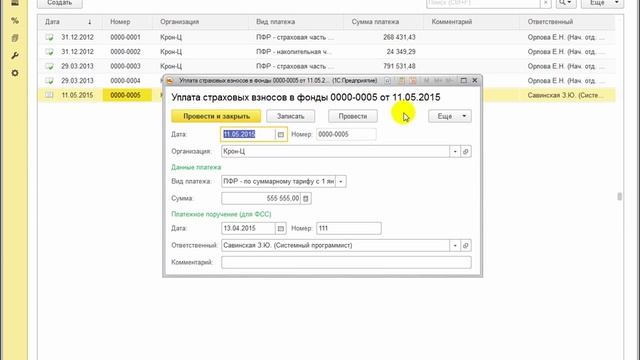Focus payment order Дата field 13.04.2015
640x360 pixels.
coord(248,229)
